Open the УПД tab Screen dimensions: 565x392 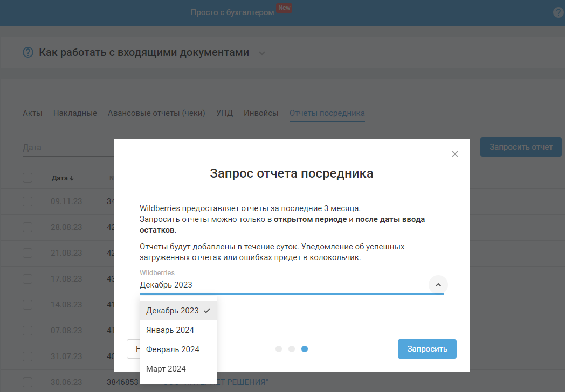pyautogui.click(x=224, y=113)
